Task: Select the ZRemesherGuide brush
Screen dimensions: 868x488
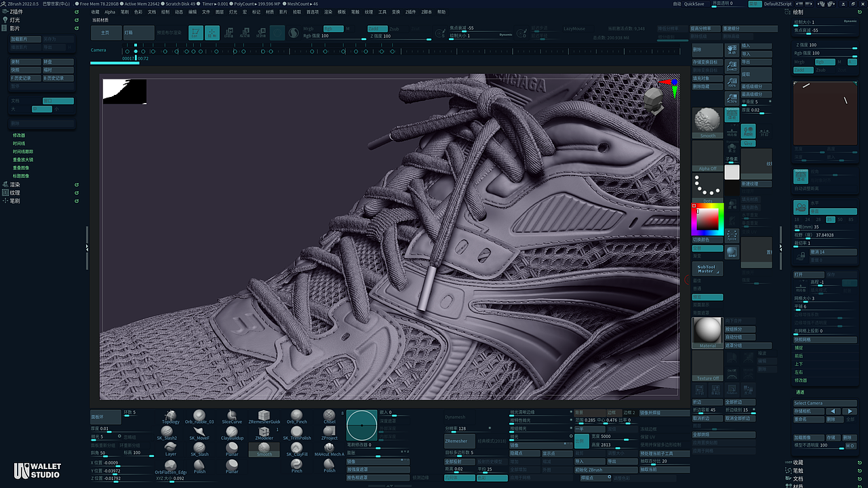Action: [264, 417]
